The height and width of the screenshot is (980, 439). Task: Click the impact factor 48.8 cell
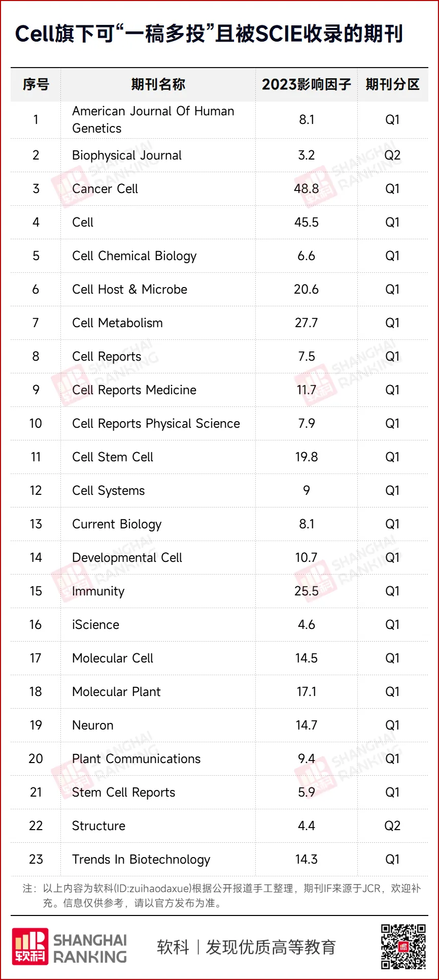[306, 189]
